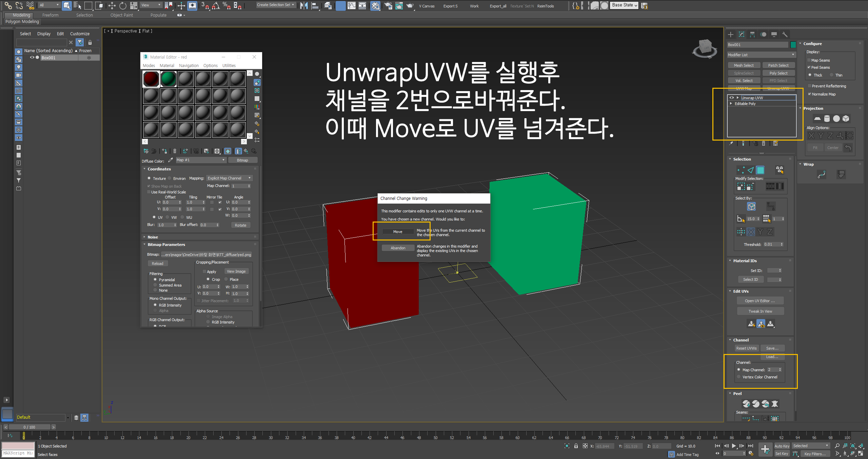Click the green material sample sphere
This screenshot has height=459, width=868.
click(x=168, y=79)
